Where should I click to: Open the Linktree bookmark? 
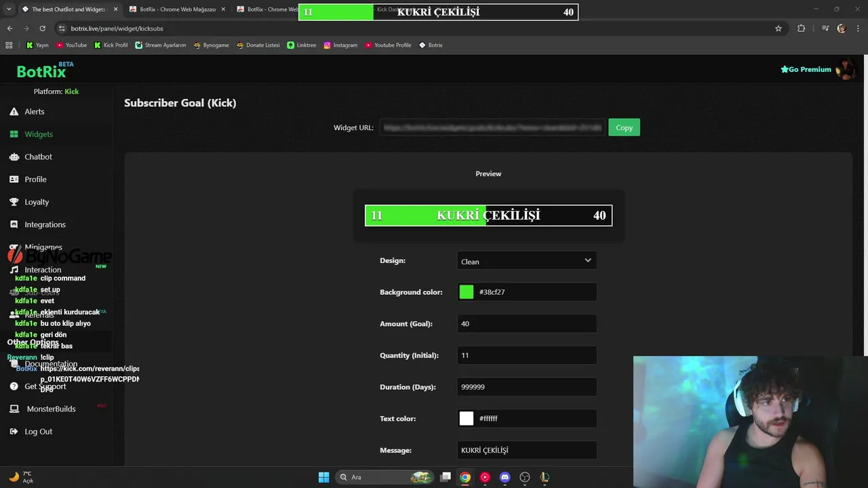tap(301, 45)
